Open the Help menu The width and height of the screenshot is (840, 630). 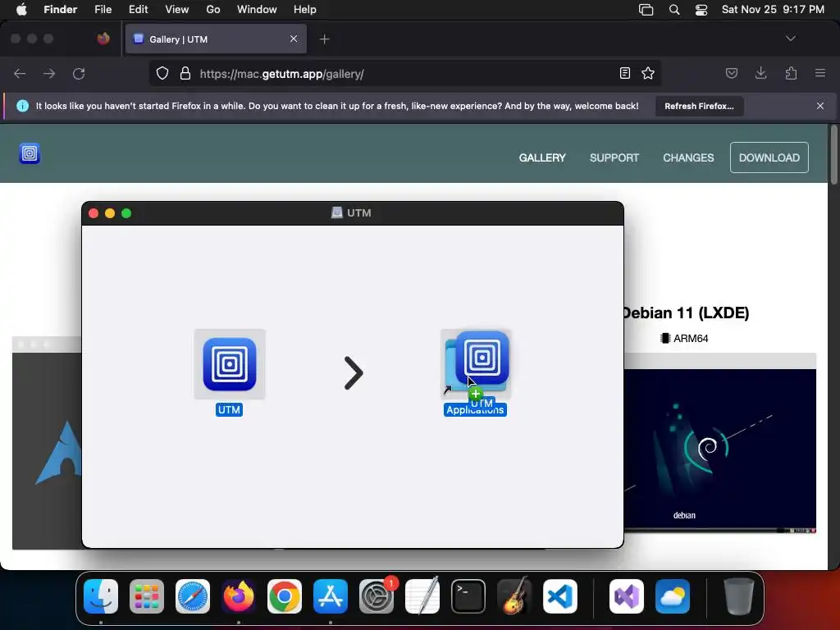pyautogui.click(x=305, y=10)
